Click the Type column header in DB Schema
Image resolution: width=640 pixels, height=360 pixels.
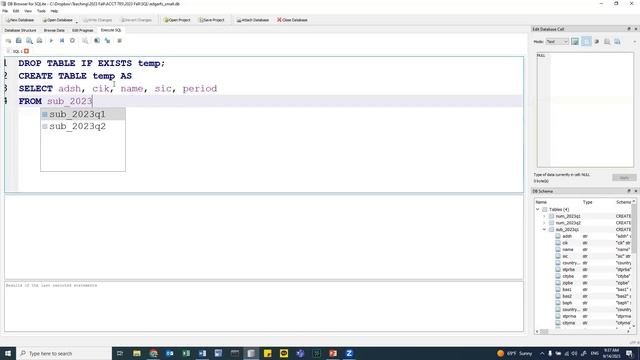coord(587,202)
